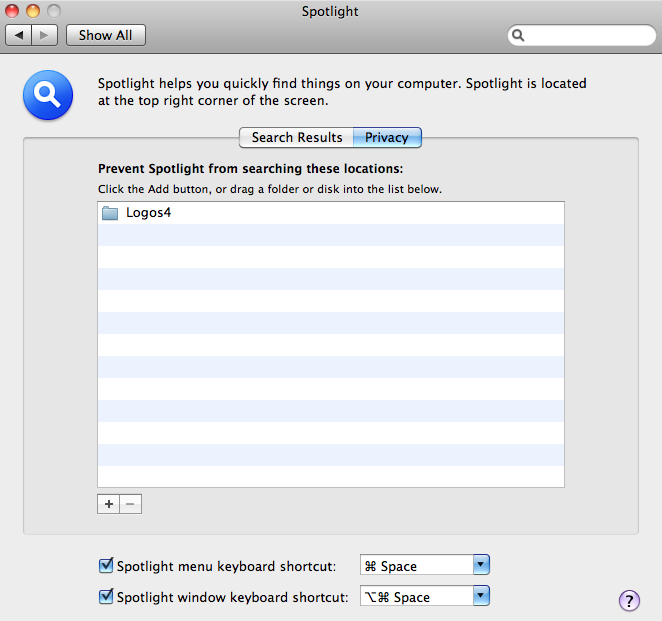Click the blue Spotlight magnifier icon
662x621 pixels.
[x=48, y=95]
